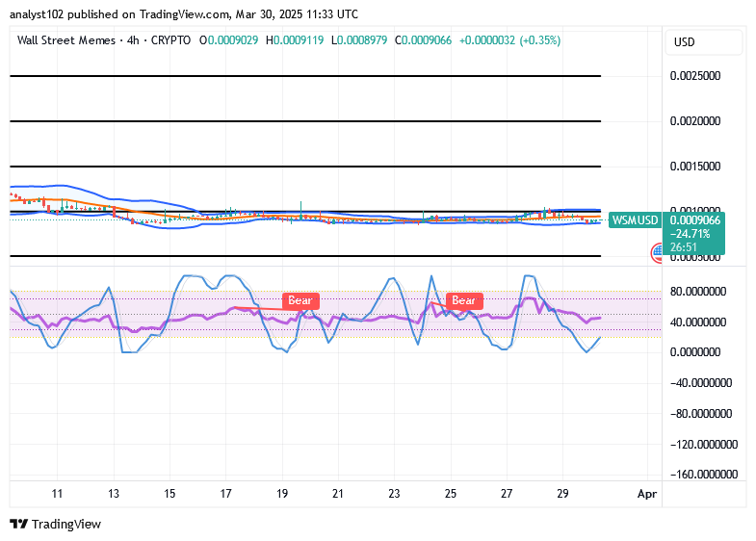Click the 0.0015000 price axis label

[695, 167]
